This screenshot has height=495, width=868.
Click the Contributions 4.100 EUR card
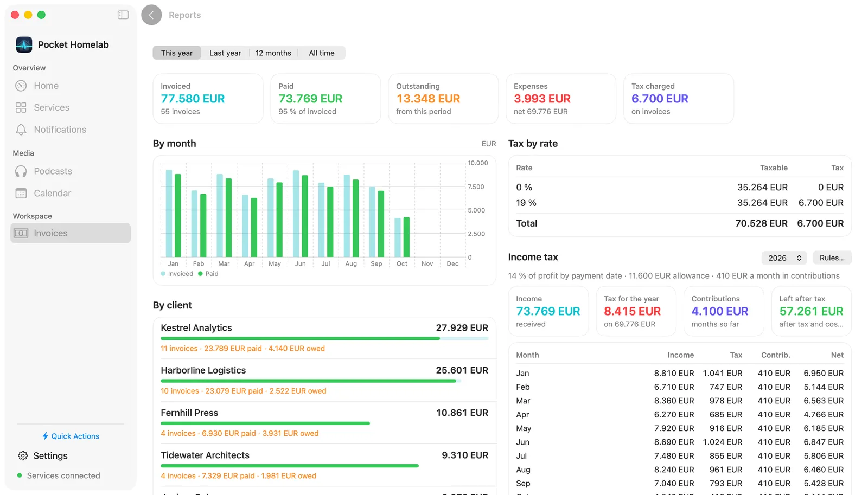[x=724, y=311]
